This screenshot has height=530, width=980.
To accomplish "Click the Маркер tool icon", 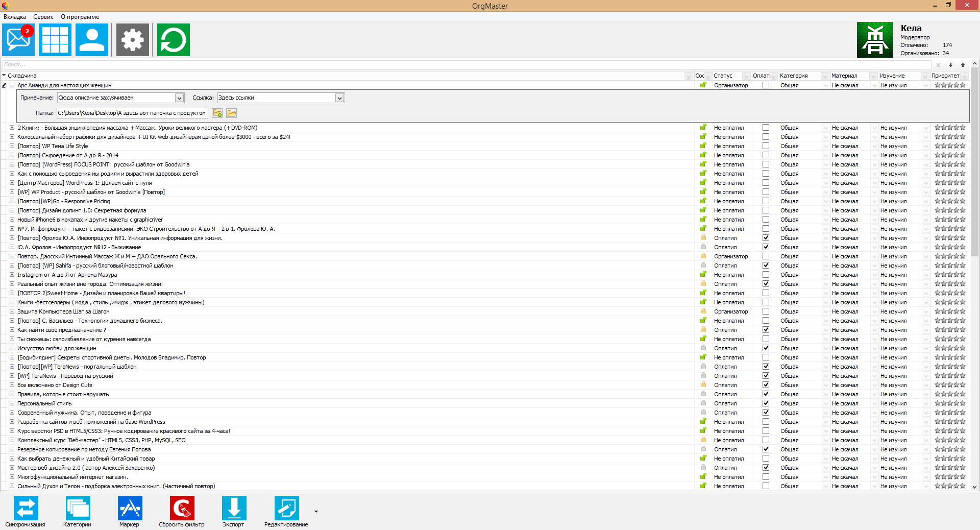I will point(130,509).
